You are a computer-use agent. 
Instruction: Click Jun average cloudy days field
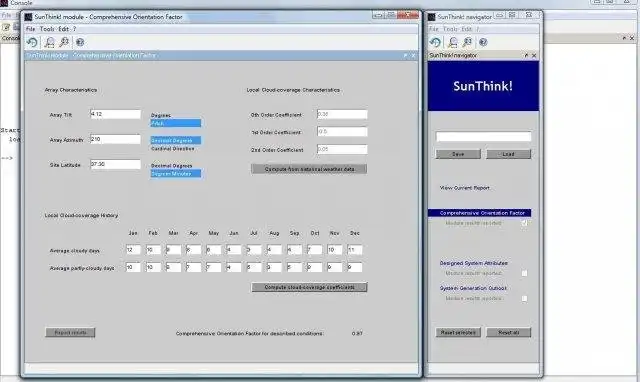pyautogui.click(x=234, y=250)
